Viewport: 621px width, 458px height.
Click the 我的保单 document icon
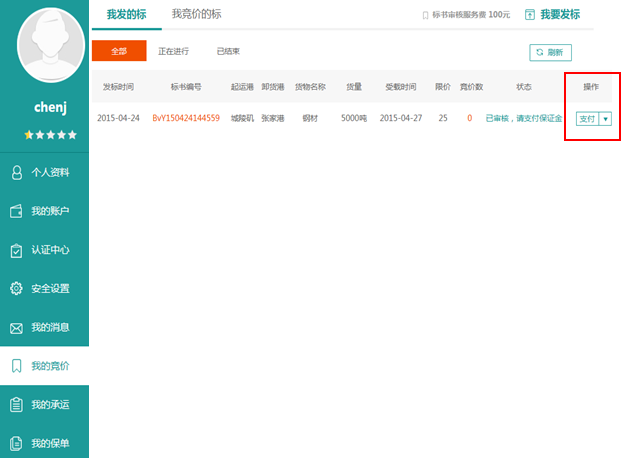16,443
